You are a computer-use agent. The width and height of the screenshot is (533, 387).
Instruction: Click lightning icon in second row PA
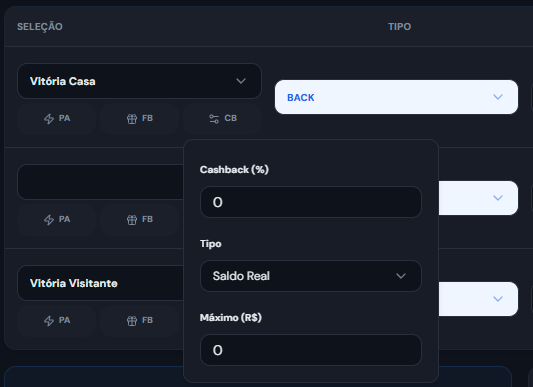click(49, 220)
